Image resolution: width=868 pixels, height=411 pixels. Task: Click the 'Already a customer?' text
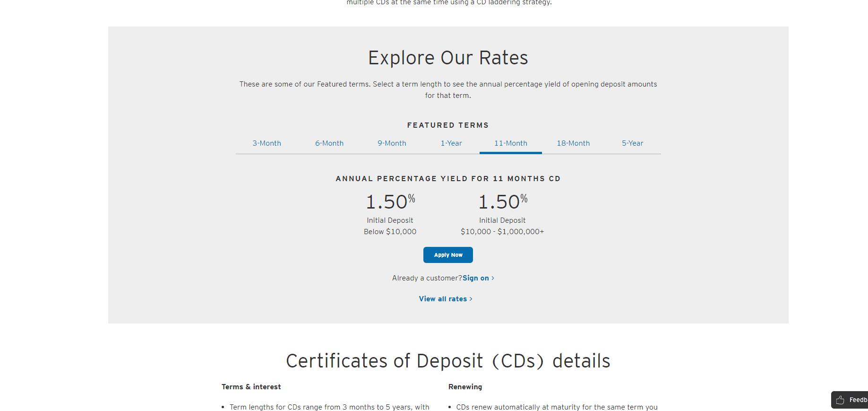427,278
